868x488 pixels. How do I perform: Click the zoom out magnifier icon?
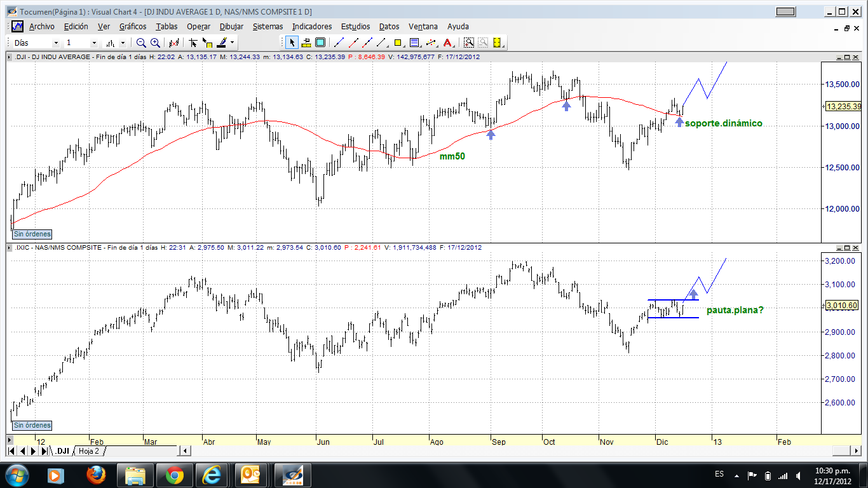[141, 43]
